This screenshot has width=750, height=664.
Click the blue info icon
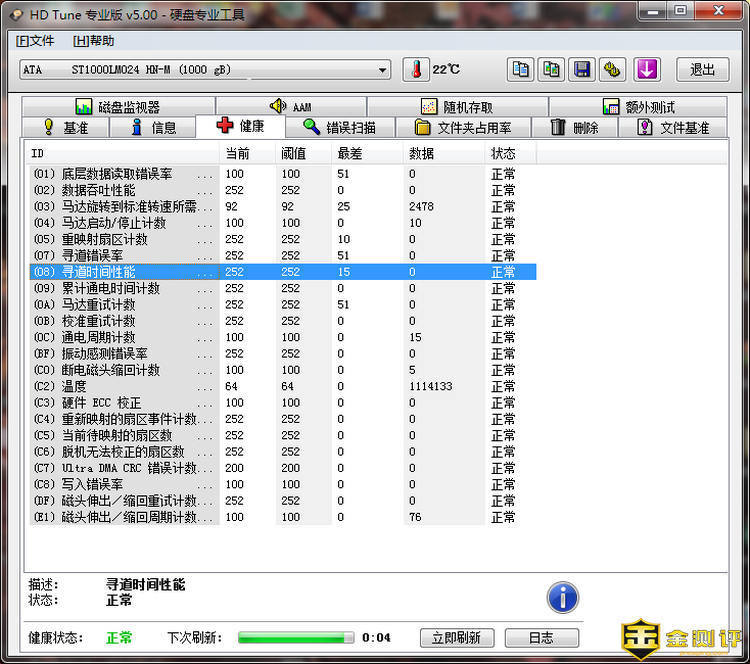click(x=563, y=598)
